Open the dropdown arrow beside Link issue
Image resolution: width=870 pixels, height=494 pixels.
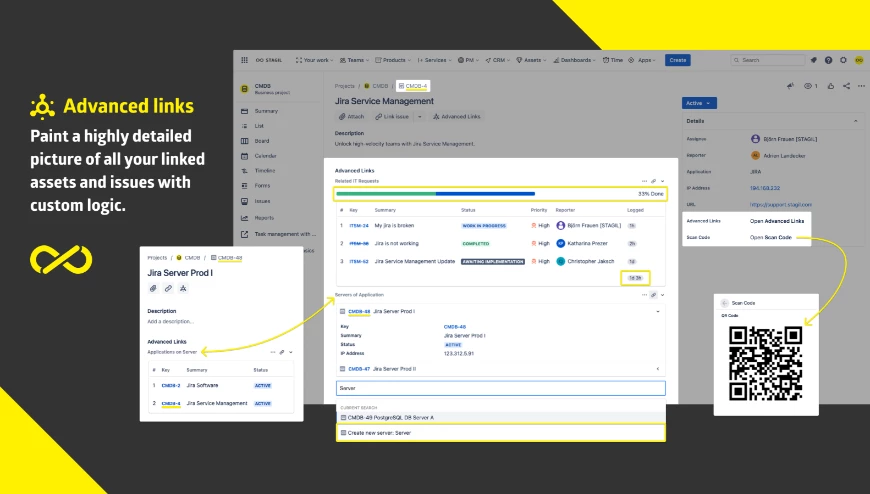click(x=419, y=117)
